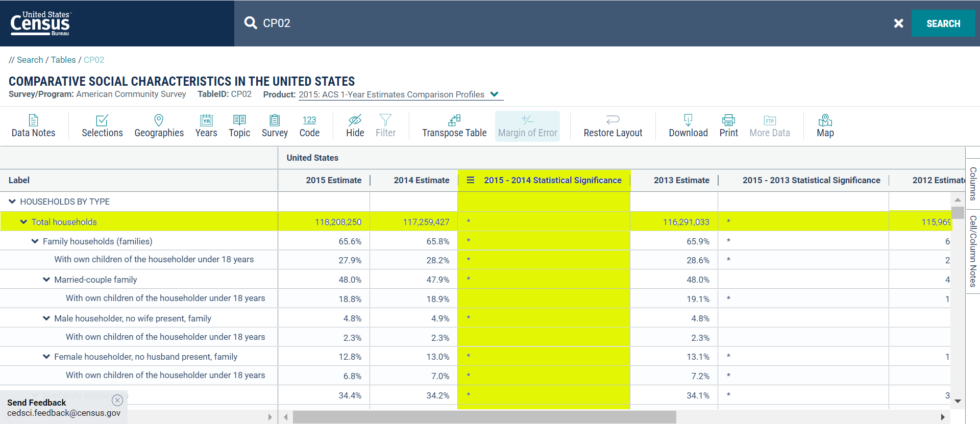Open Data Notes from the toolbar
Screen dimensions: 980x424
[x=33, y=126]
